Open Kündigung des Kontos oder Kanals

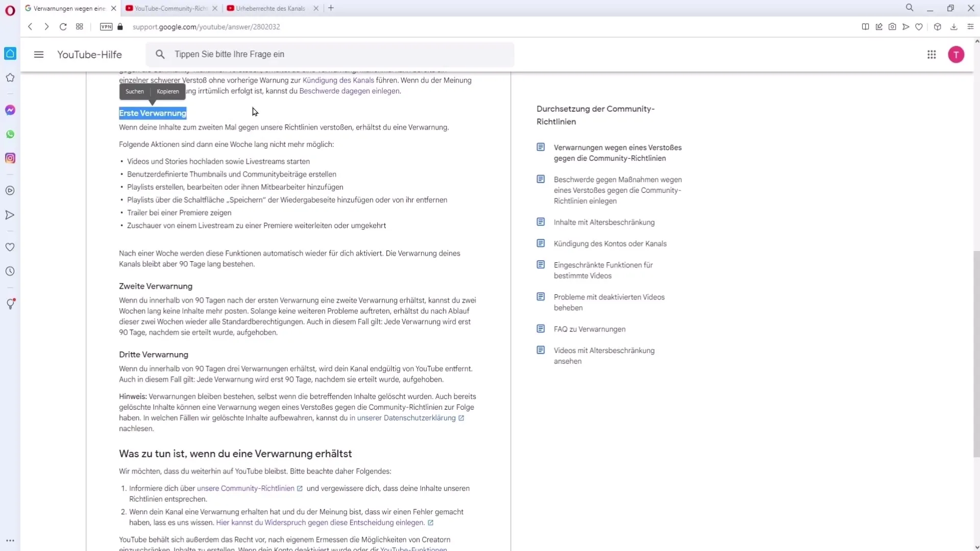point(610,244)
